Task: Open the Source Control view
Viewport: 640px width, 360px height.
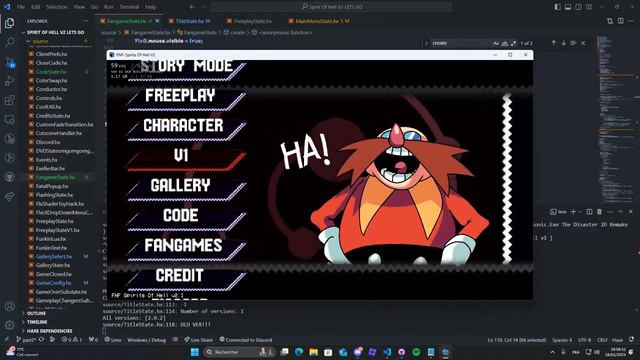Action: [9, 62]
